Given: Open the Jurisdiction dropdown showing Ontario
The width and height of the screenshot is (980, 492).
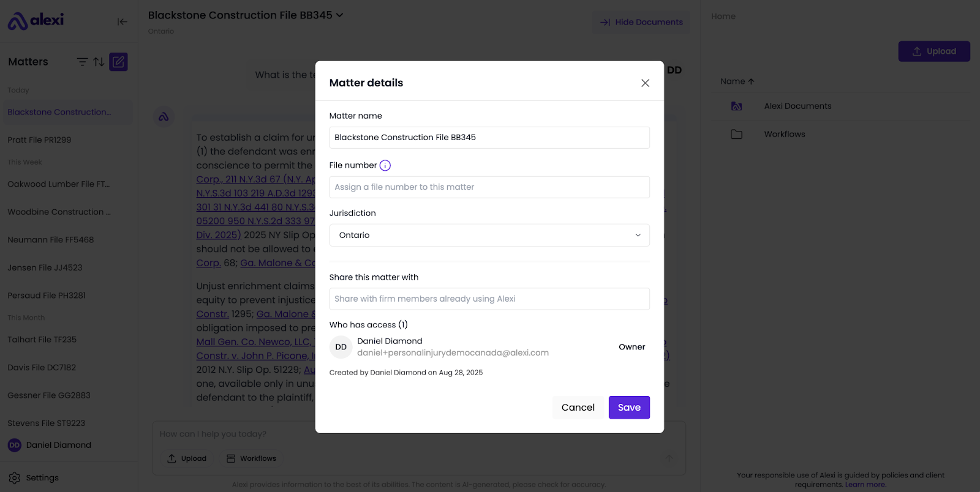Looking at the screenshot, I should (x=489, y=235).
